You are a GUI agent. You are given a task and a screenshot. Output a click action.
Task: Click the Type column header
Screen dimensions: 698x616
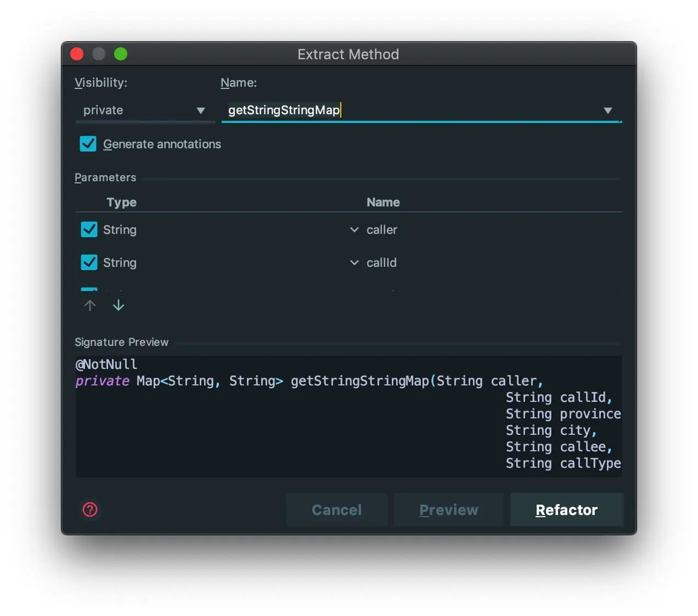[x=122, y=202]
